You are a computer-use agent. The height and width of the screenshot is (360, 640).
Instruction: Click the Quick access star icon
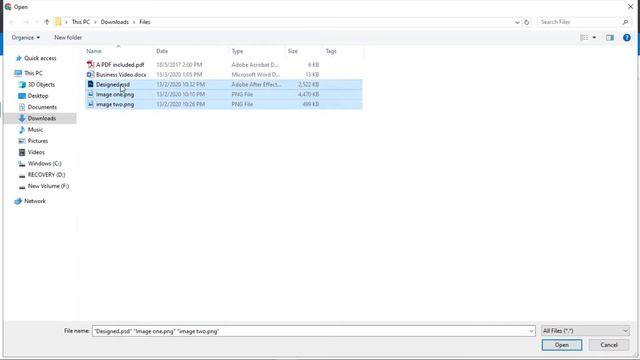[18, 58]
